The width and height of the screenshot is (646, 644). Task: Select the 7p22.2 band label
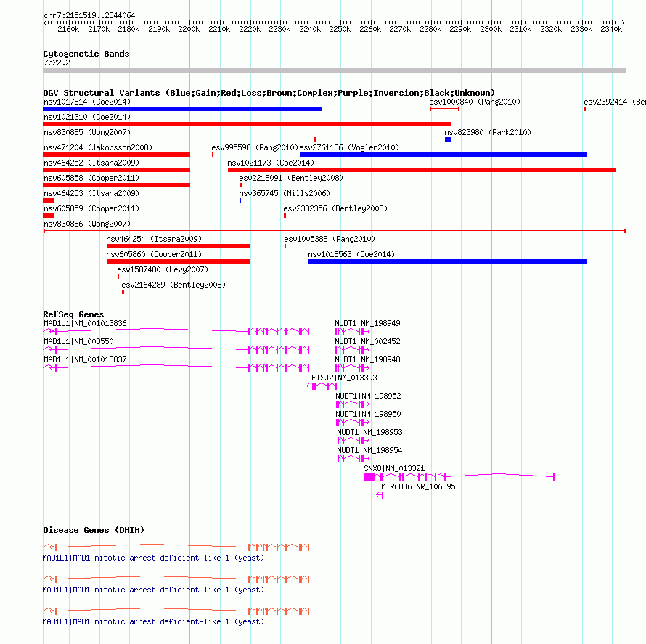coord(57,62)
